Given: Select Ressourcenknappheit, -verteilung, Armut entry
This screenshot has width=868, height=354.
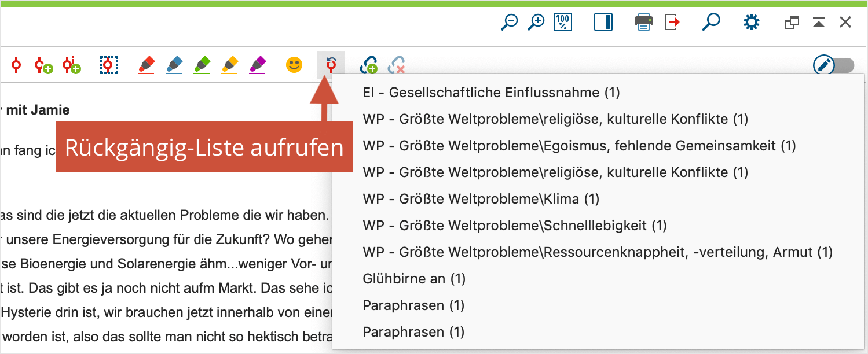Looking at the screenshot, I should (599, 252).
